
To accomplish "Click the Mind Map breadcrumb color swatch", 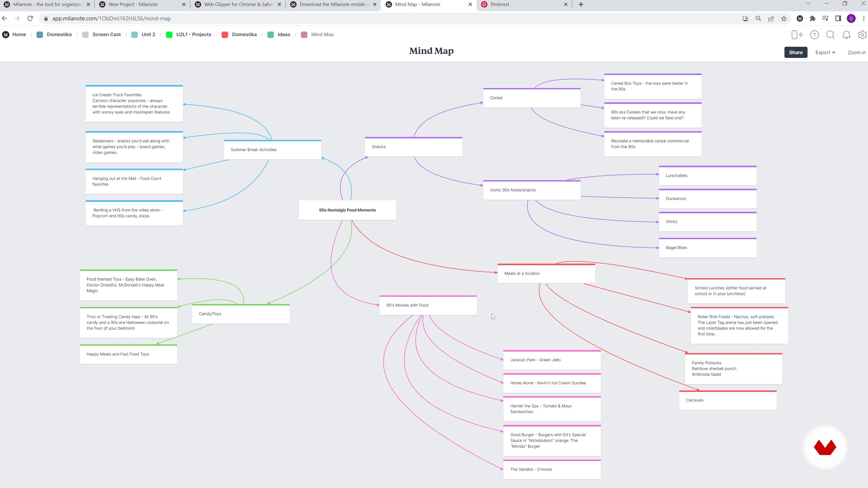I will 304,35.
